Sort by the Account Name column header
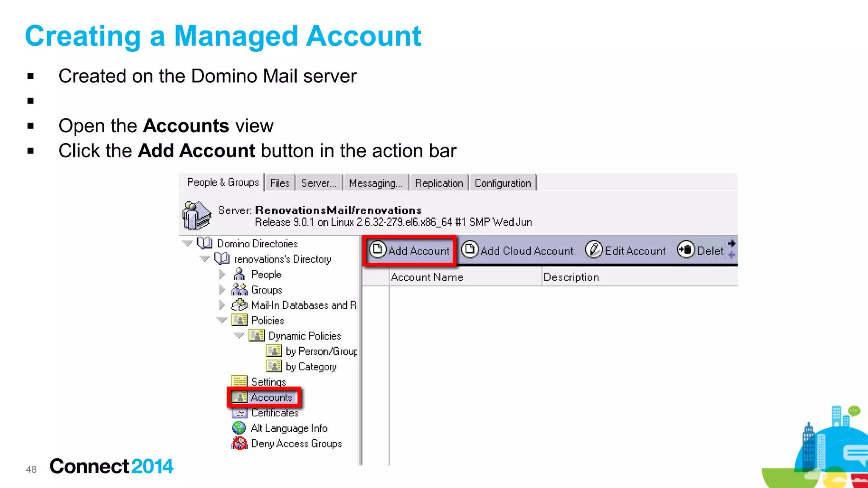The height and width of the screenshot is (488, 868). point(465,277)
